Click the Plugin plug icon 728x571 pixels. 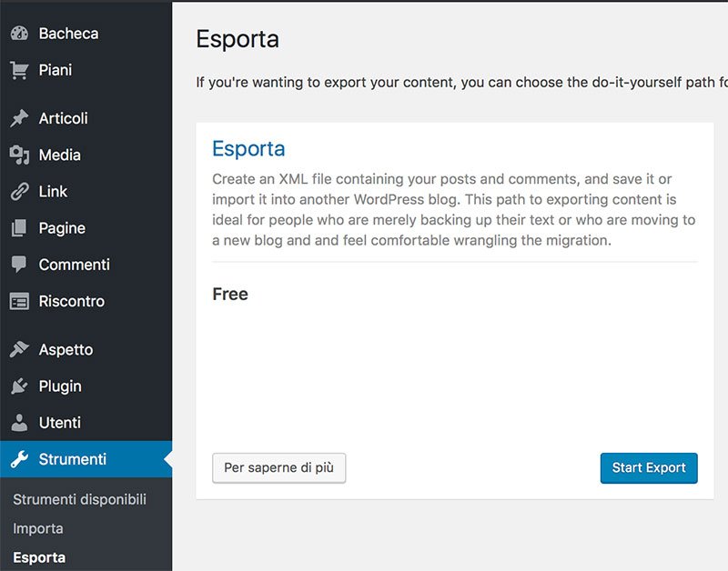click(x=19, y=386)
